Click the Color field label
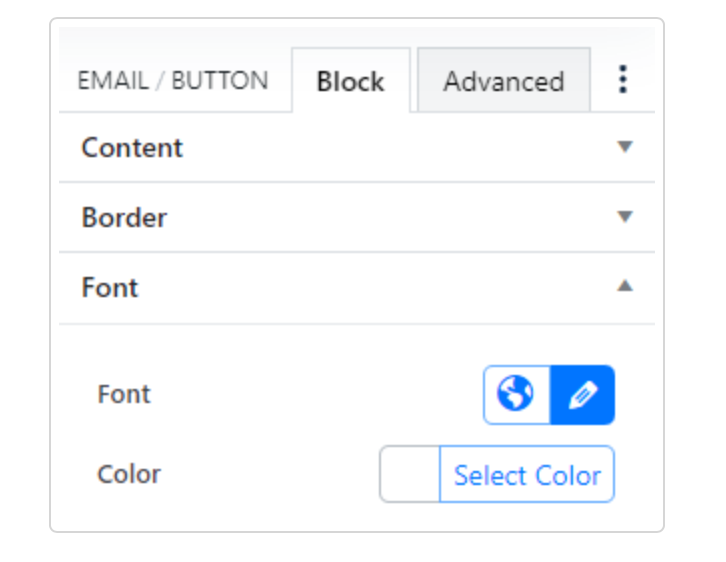726x562 pixels. [129, 474]
